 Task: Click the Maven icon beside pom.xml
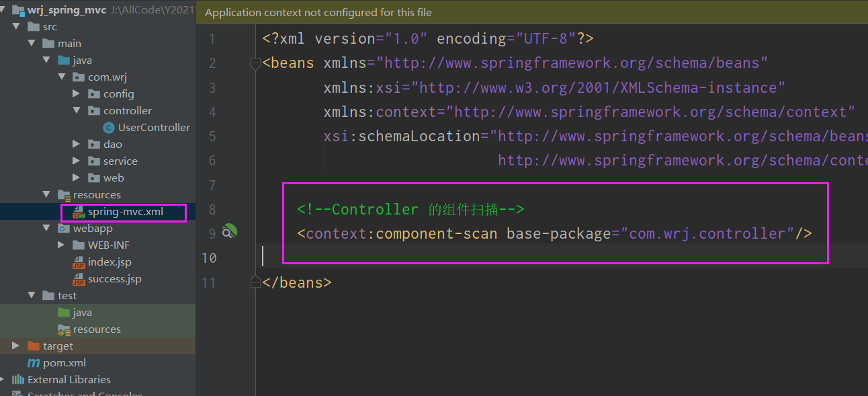pyautogui.click(x=34, y=363)
